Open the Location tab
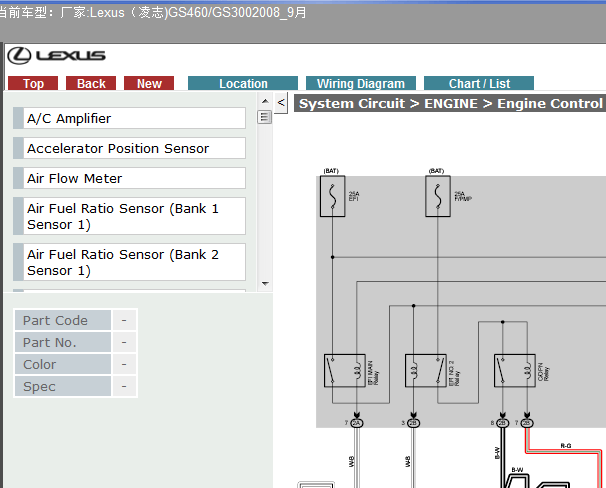 243,83
